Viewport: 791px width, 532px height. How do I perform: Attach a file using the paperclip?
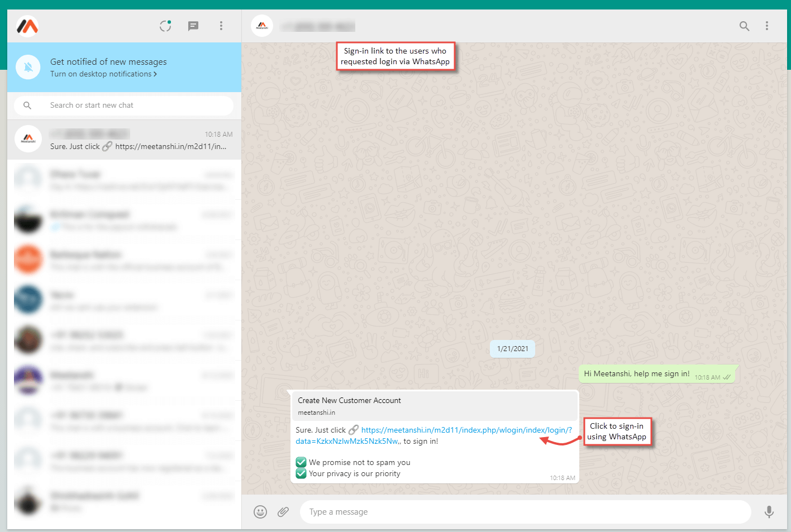pyautogui.click(x=283, y=511)
